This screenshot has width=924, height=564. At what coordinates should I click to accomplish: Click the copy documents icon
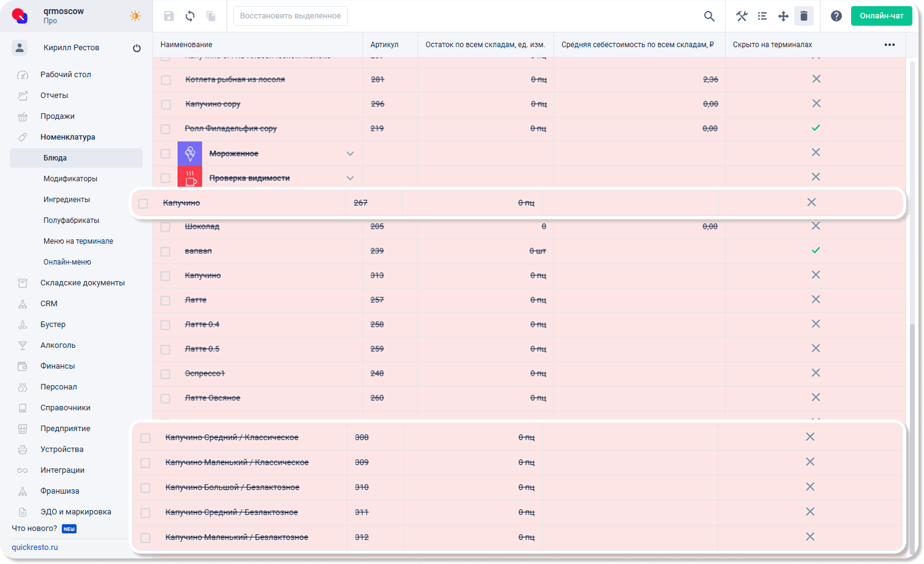pyautogui.click(x=211, y=16)
